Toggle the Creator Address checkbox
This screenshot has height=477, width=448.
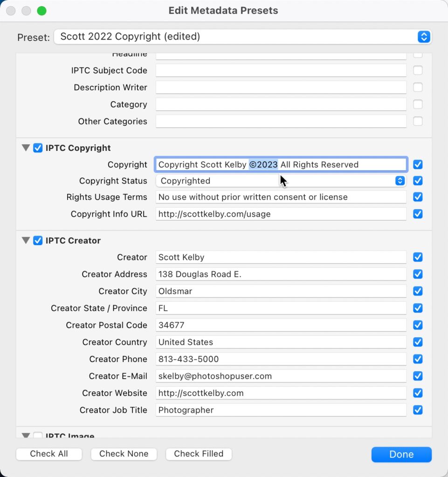[x=418, y=274]
